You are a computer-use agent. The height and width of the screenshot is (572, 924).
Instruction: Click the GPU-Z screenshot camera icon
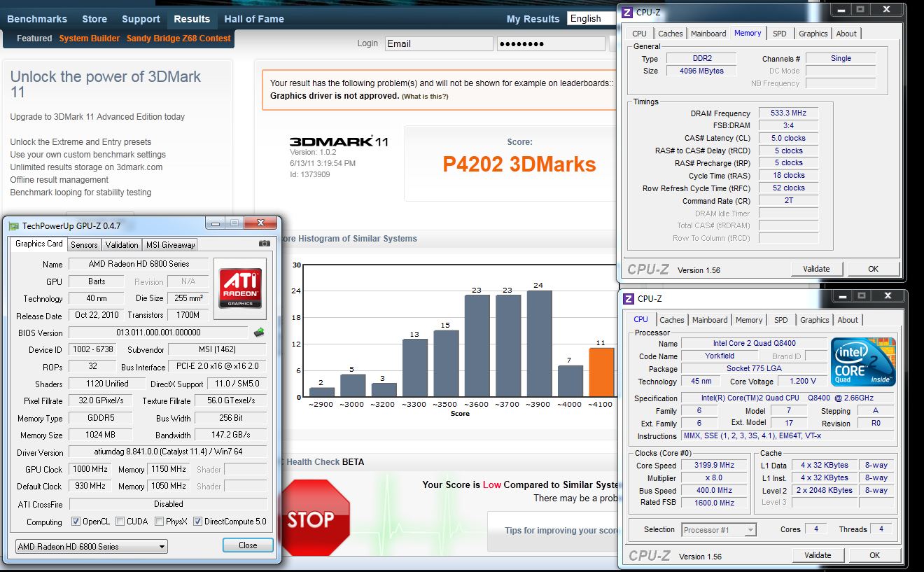(x=264, y=244)
